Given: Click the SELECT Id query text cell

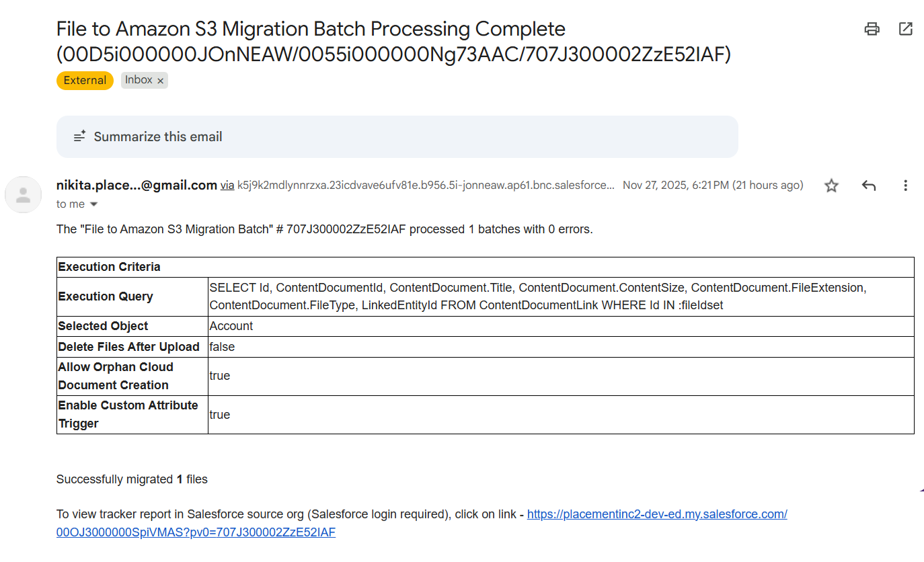Looking at the screenshot, I should click(x=561, y=296).
